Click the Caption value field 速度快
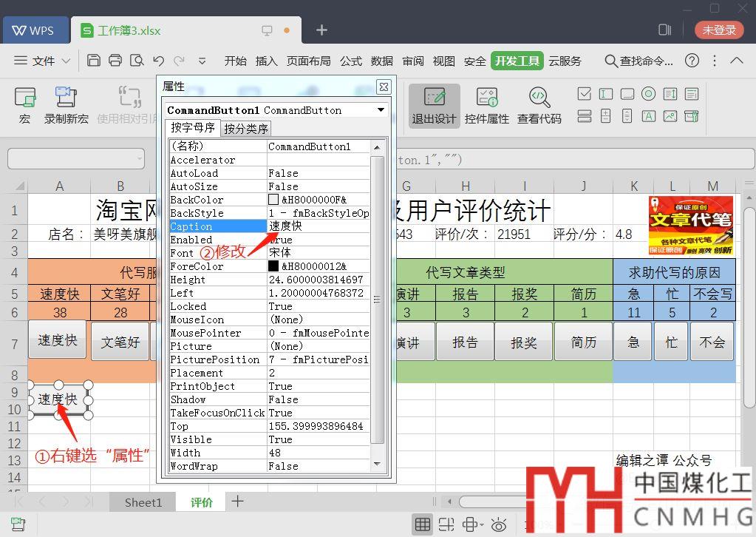Screen dimensions: 756x537 point(318,226)
